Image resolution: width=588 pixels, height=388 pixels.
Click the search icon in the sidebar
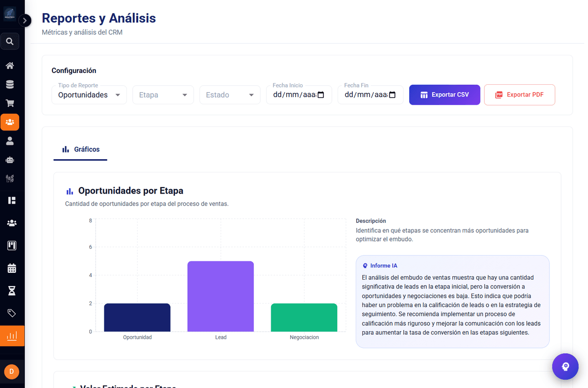coord(10,42)
